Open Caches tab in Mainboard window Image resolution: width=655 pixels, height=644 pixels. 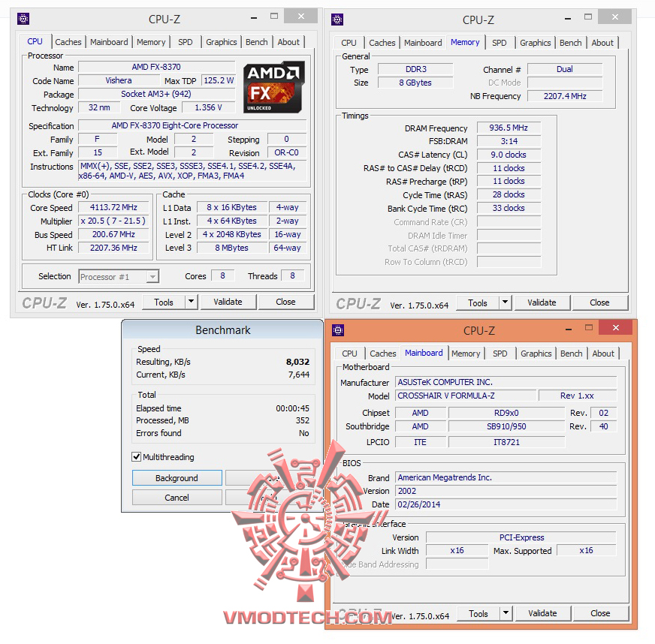point(383,354)
